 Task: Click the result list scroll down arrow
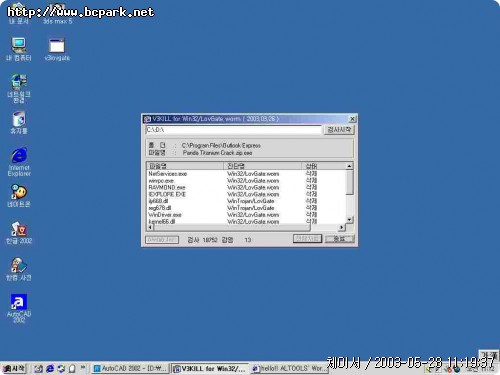[349, 220]
